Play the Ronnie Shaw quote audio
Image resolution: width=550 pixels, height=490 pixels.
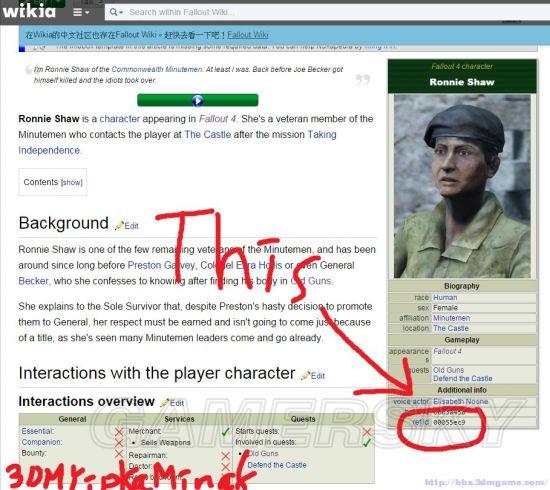pos(197,100)
